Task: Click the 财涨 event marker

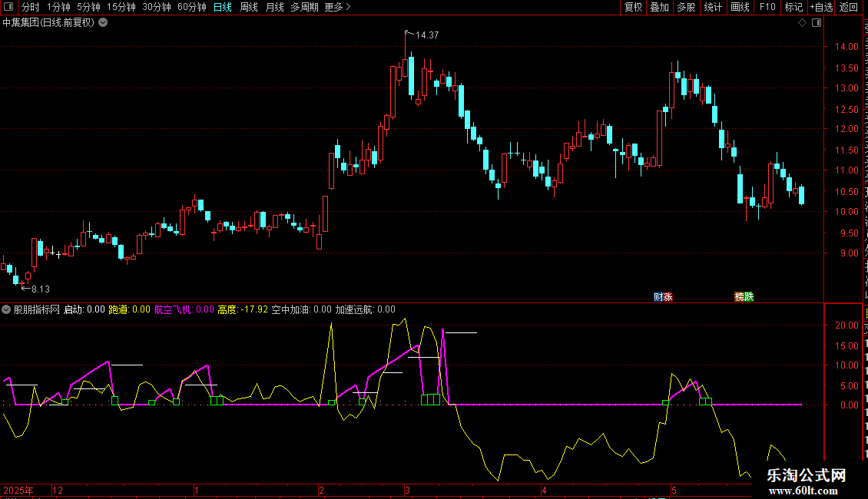Action: coord(663,297)
